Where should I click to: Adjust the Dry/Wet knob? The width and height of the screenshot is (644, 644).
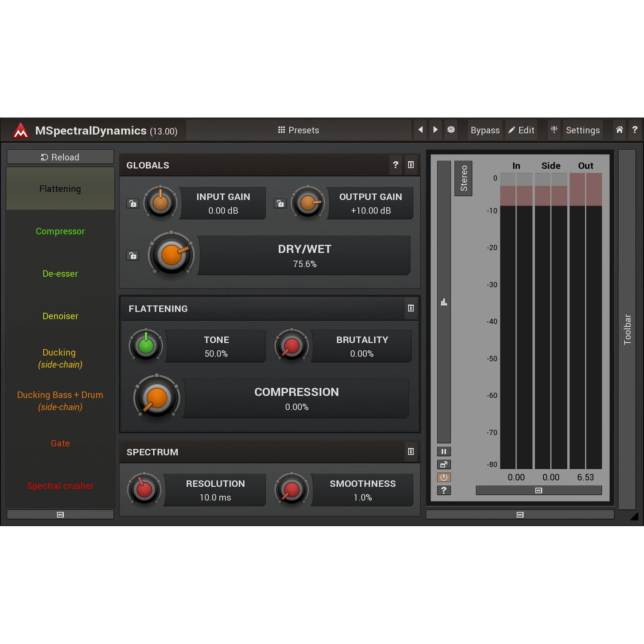171,255
